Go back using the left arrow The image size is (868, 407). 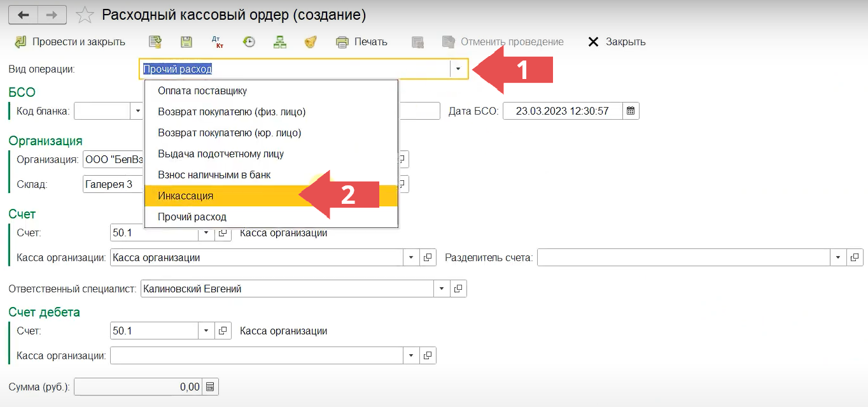pos(24,15)
